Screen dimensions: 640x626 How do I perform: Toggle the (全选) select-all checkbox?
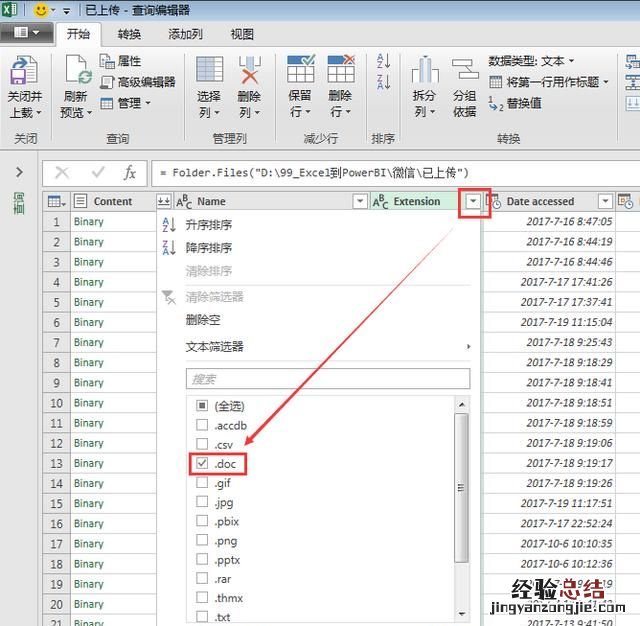click(202, 406)
